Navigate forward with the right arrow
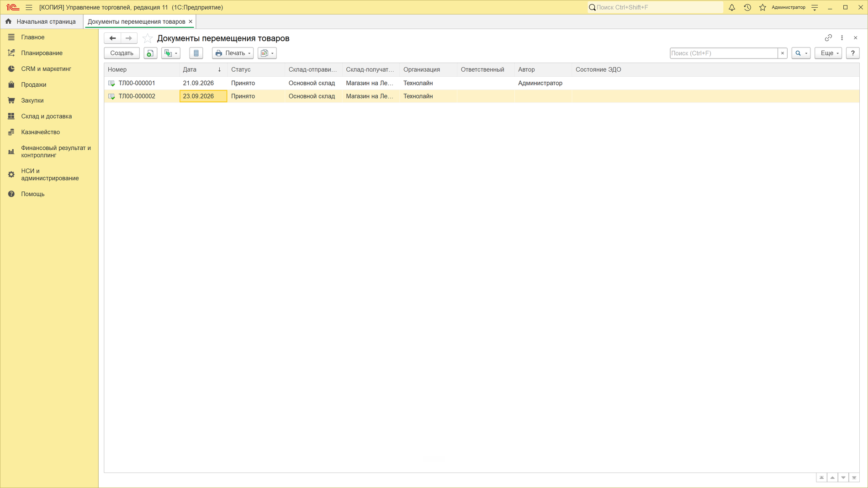Image resolution: width=868 pixels, height=488 pixels. tap(129, 38)
